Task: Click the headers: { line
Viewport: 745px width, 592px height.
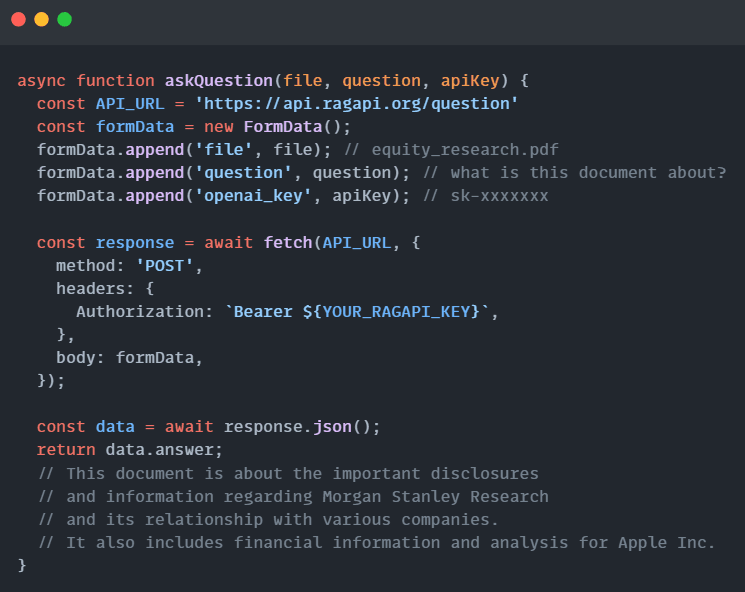Action: pos(105,288)
